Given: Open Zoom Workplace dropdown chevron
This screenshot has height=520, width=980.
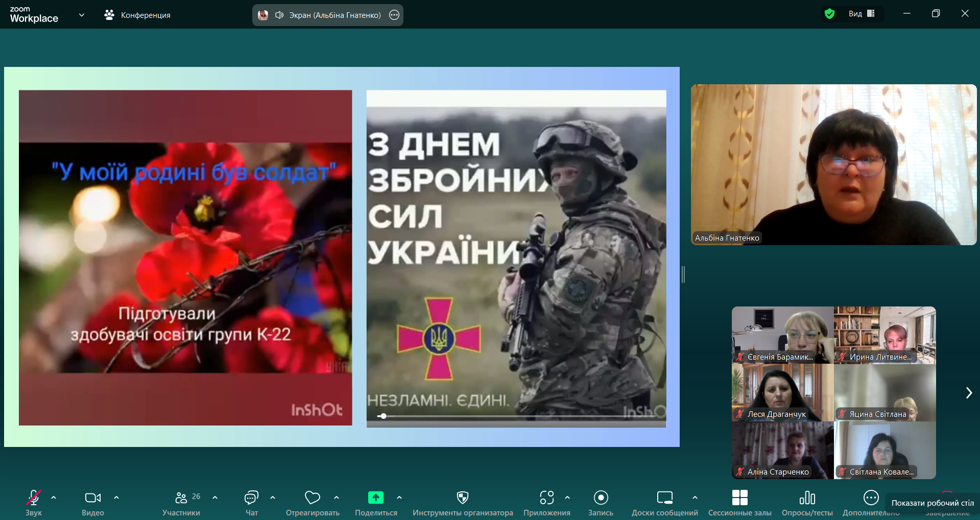Looking at the screenshot, I should (82, 15).
